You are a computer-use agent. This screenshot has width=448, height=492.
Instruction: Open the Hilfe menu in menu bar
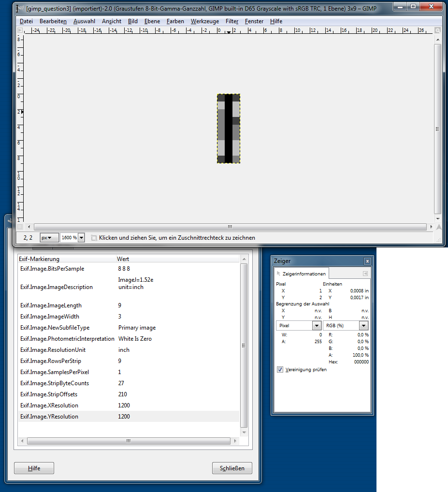click(276, 21)
